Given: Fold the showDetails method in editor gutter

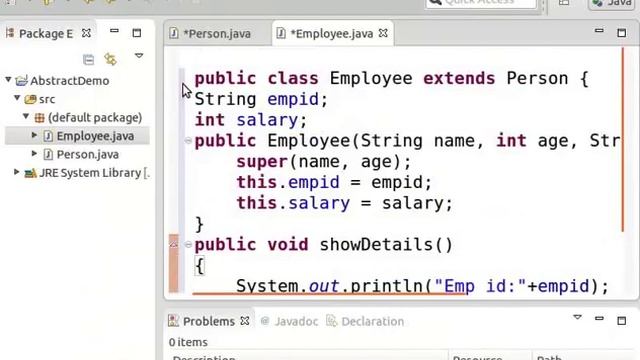Looking at the screenshot, I should tap(188, 244).
